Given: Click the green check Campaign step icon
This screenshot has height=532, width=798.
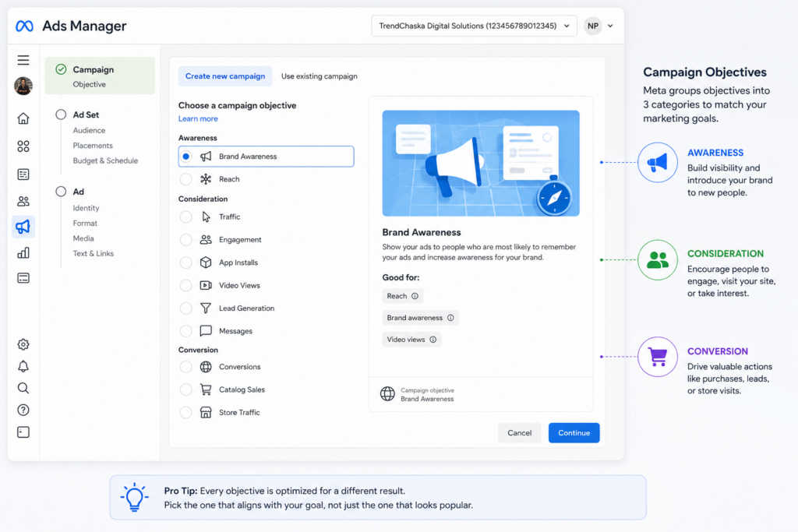Looking at the screenshot, I should tap(61, 69).
